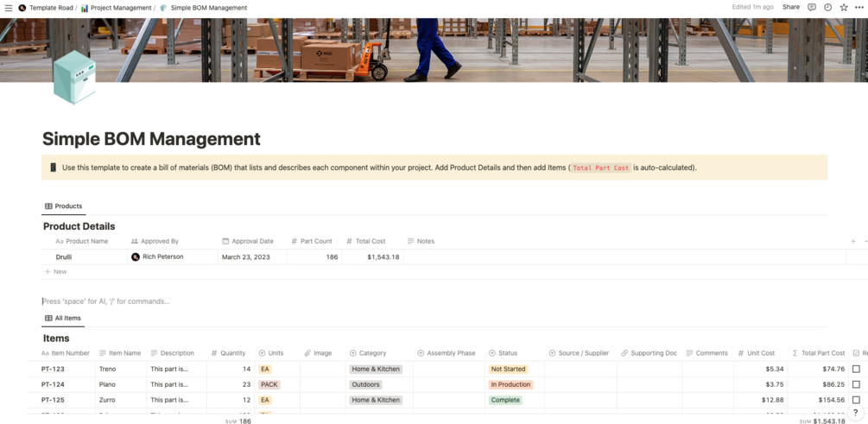Open the In Production status tag for Plano

tap(510, 384)
